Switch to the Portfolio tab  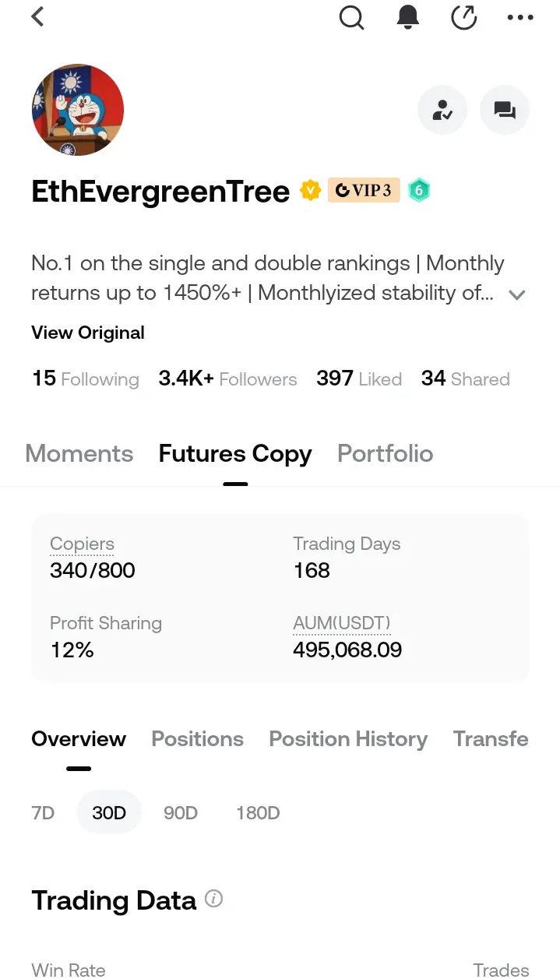point(385,453)
